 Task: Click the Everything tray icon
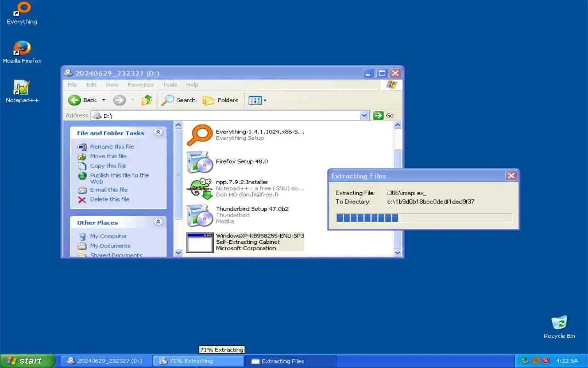click(x=536, y=361)
